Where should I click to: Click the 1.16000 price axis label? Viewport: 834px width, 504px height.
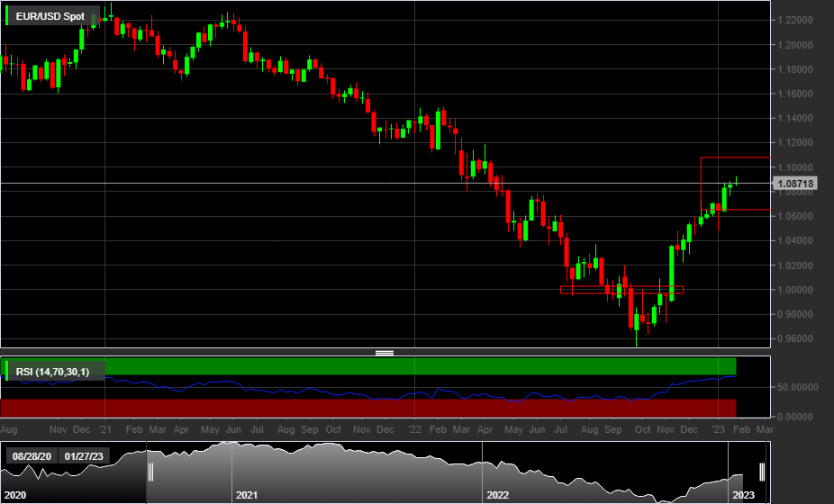point(794,94)
